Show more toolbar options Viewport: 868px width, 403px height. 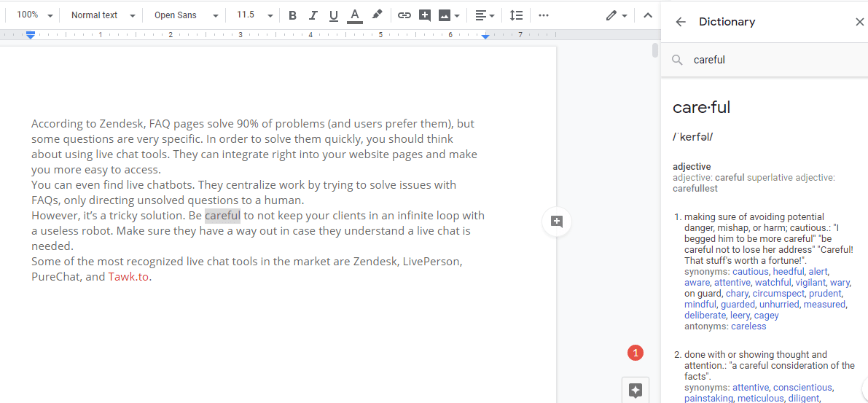point(544,15)
